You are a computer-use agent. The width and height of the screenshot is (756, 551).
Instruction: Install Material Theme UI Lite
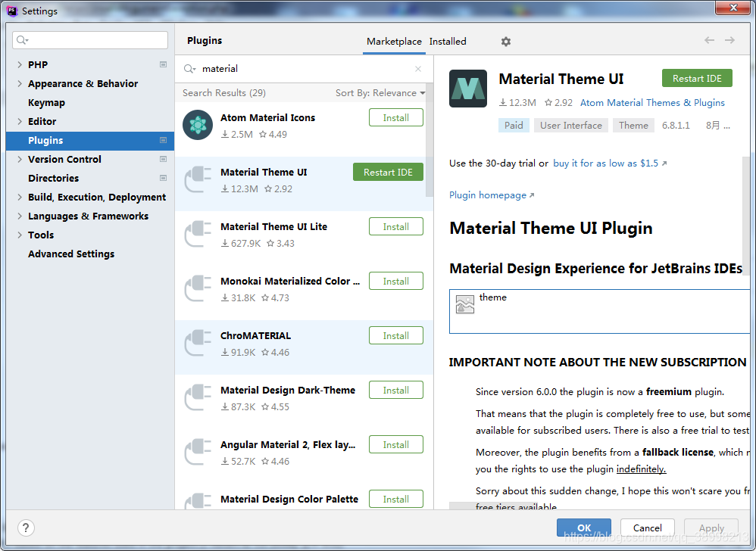coord(396,226)
